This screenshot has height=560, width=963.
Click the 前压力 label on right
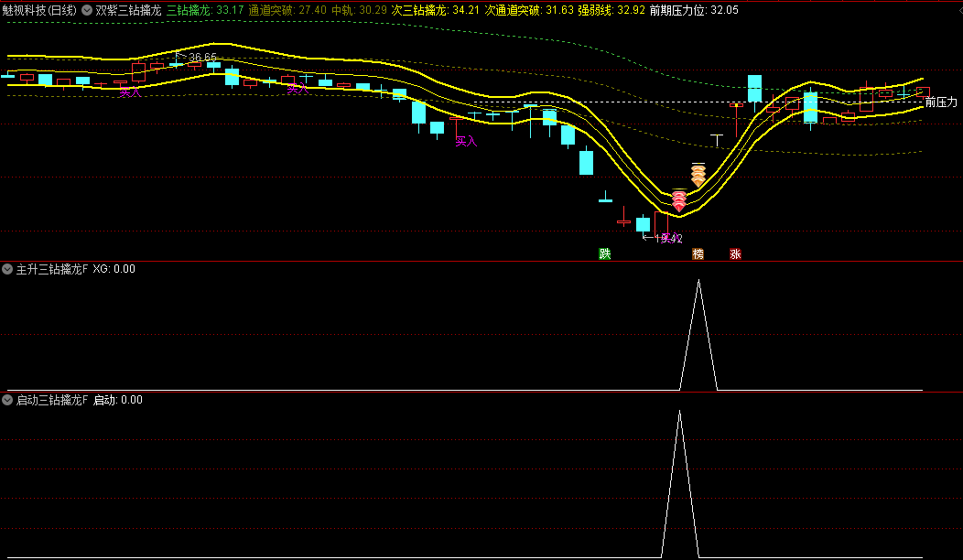pos(940,102)
